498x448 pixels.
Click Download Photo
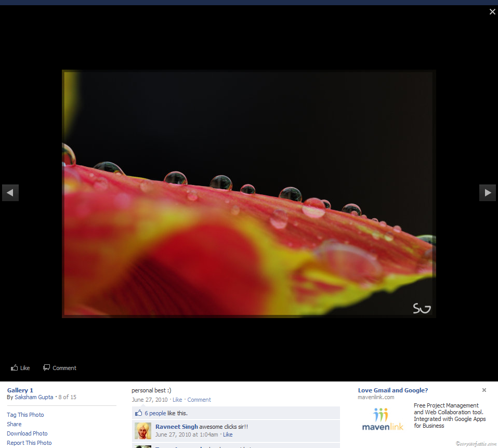(27, 433)
